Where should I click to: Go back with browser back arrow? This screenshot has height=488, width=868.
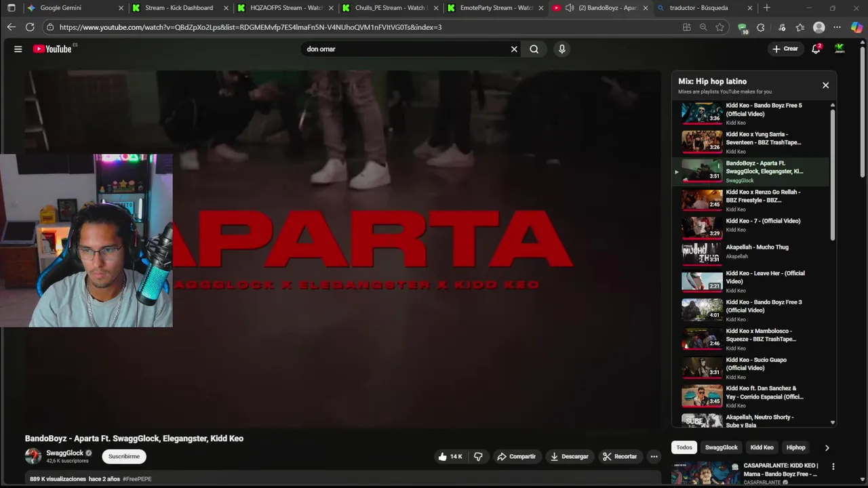click(11, 27)
